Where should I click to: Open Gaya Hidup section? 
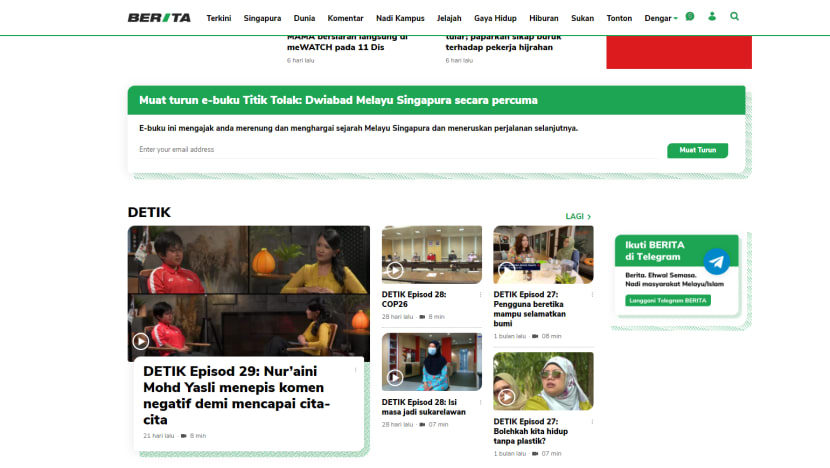point(495,18)
